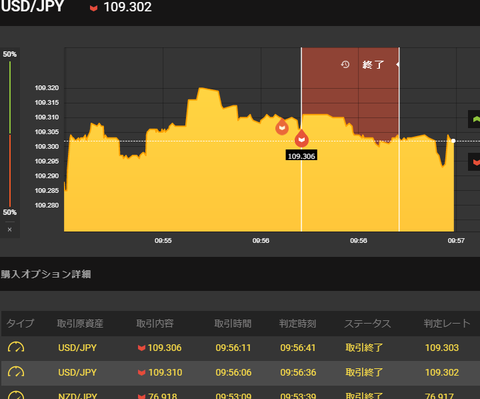480x399 pixels.
Task: Click the red down-arrow LOW button
Action: 474,162
